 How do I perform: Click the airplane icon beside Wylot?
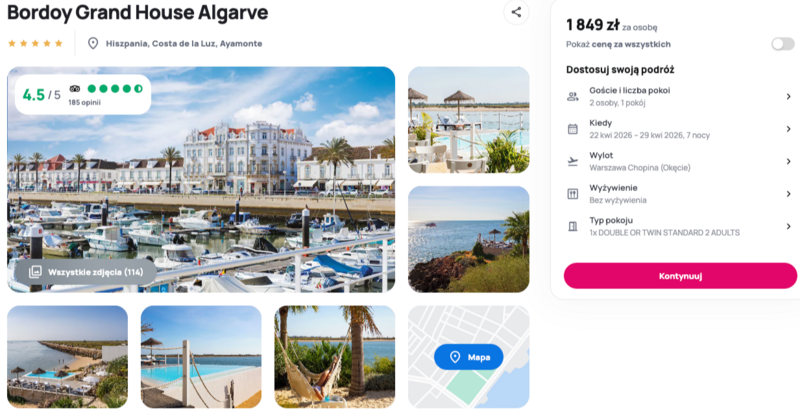click(x=573, y=161)
